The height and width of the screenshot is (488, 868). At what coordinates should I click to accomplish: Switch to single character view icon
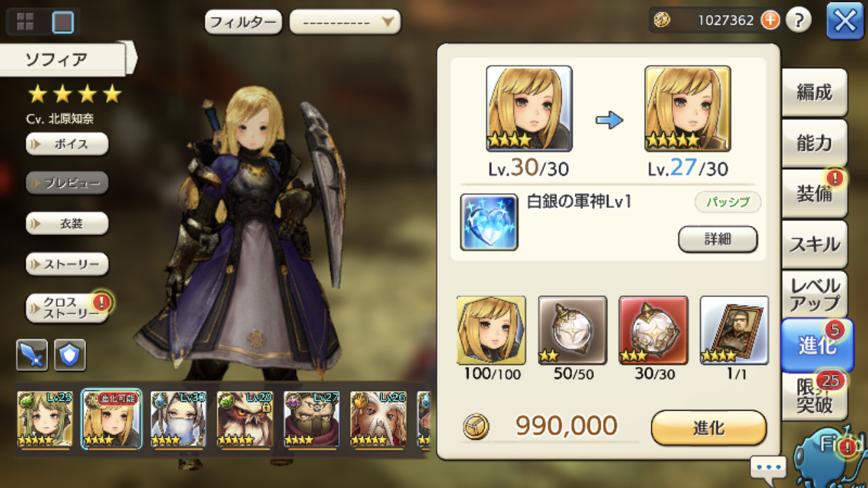pyautogui.click(x=63, y=22)
